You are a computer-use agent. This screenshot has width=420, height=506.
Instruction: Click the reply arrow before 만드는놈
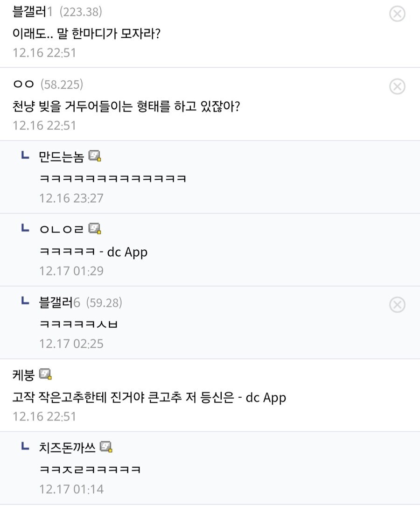pyautogui.click(x=26, y=155)
